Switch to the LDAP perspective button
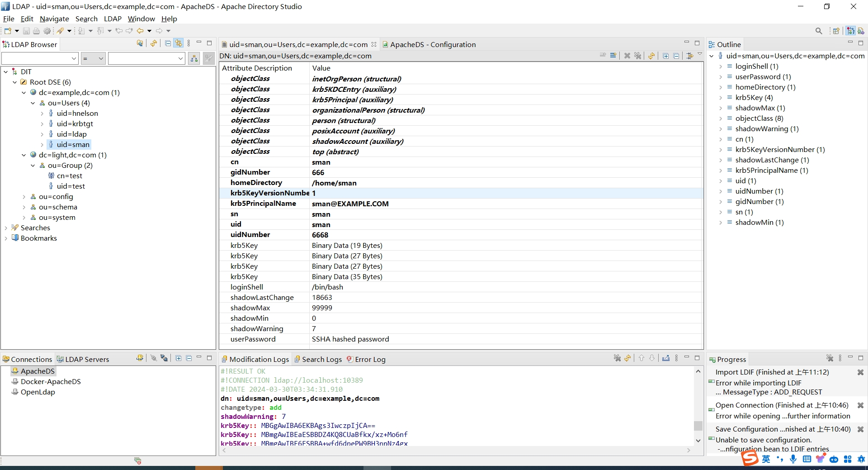Viewport: 868px width, 470px height. [851, 31]
